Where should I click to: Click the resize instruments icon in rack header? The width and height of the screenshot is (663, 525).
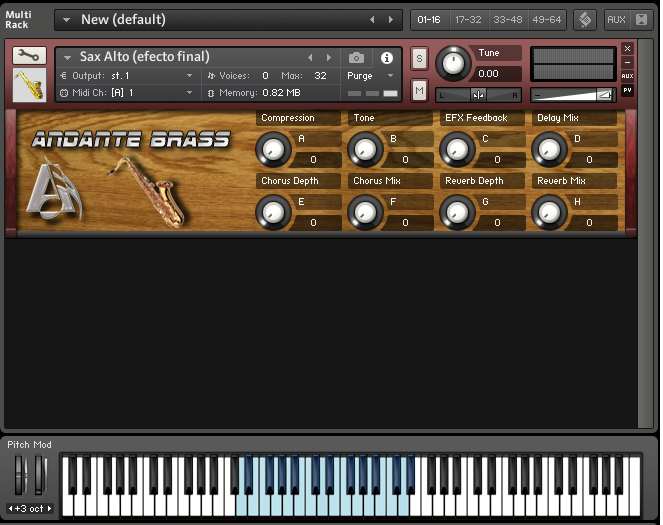[x=641, y=20]
